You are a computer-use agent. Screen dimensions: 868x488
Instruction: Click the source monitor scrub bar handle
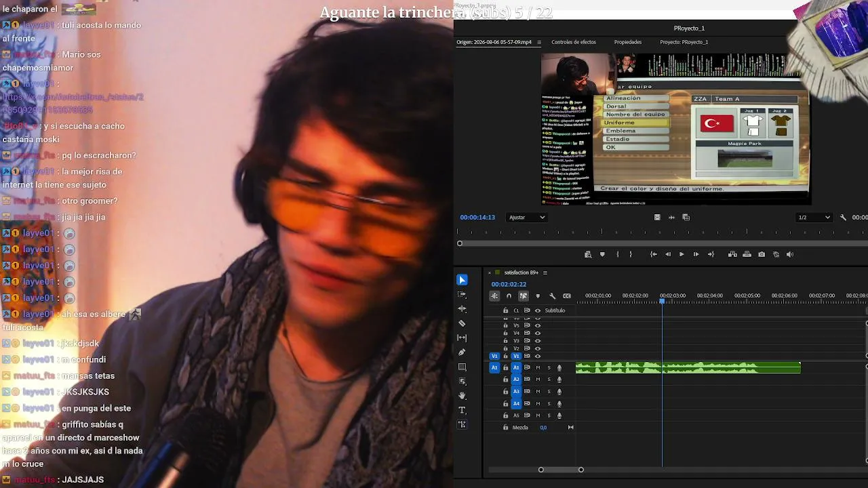[460, 243]
